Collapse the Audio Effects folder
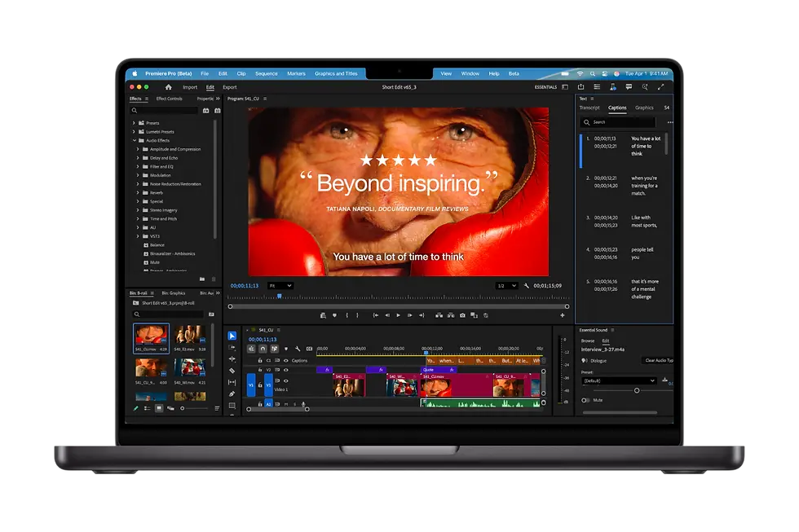The height and width of the screenshot is (532, 799). (x=135, y=140)
